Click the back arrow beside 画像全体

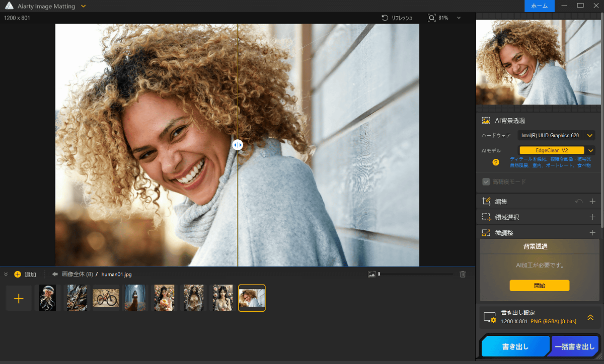[x=55, y=274]
